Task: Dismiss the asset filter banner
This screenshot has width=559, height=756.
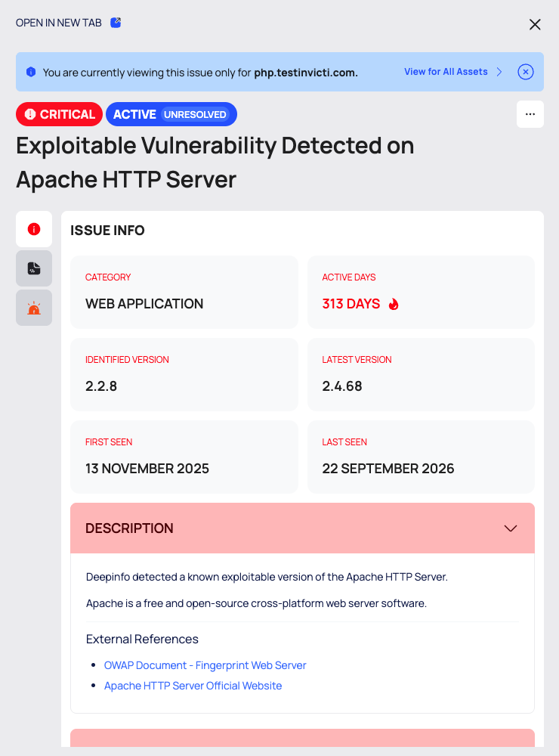Action: 525,72
